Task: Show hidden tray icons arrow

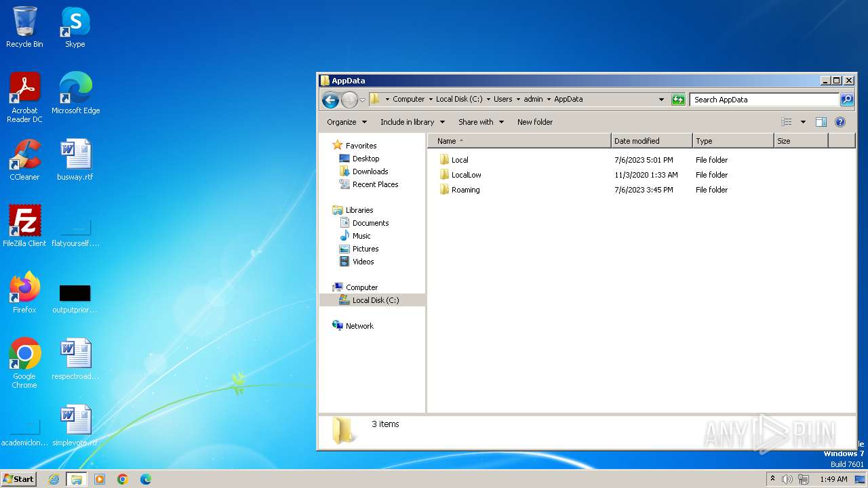Action: click(772, 479)
